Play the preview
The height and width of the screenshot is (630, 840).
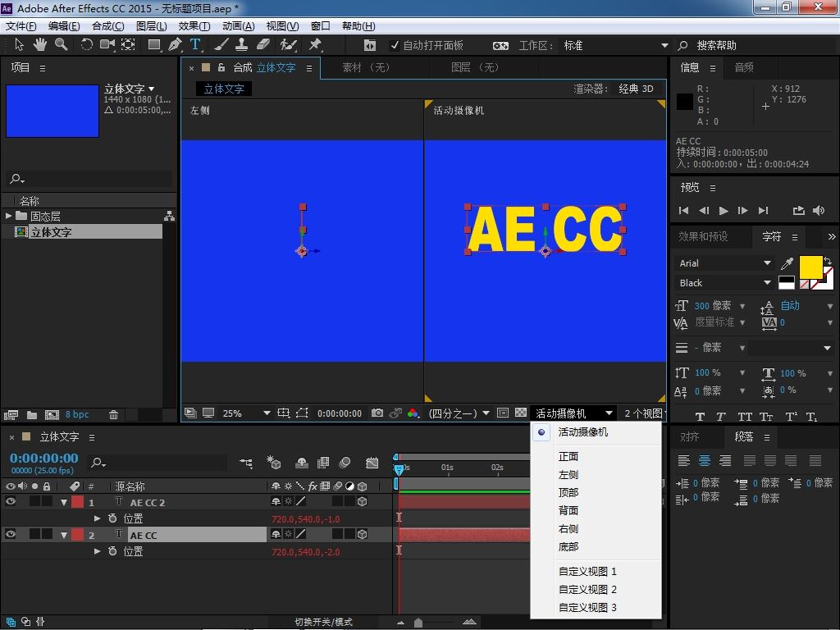click(x=724, y=211)
